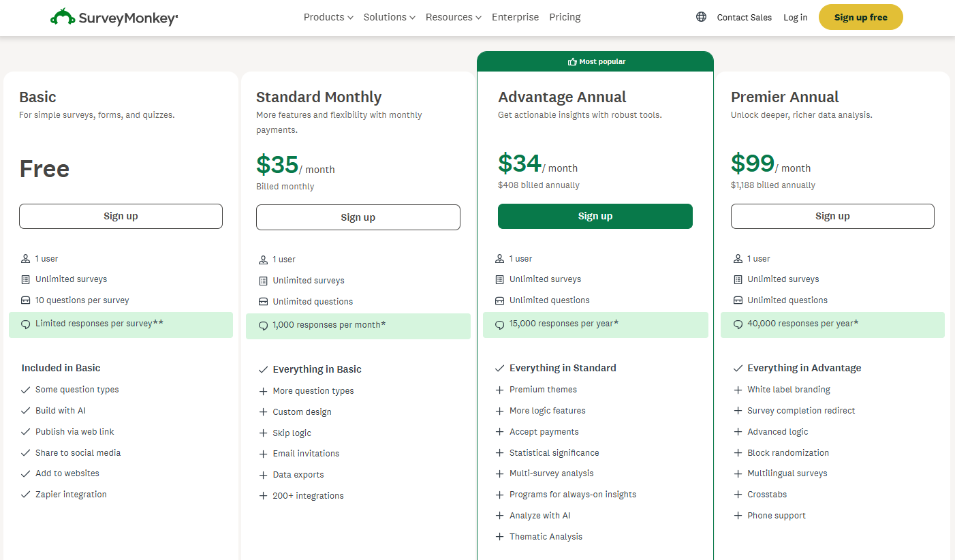Click the user icon in Advantage Annual plan
The height and width of the screenshot is (560, 955).
click(x=499, y=259)
